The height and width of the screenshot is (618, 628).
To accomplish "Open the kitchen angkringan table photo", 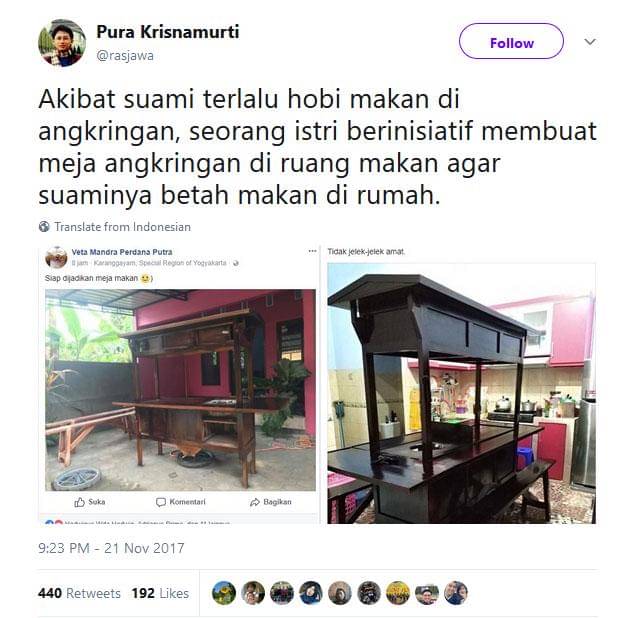I will point(461,393).
